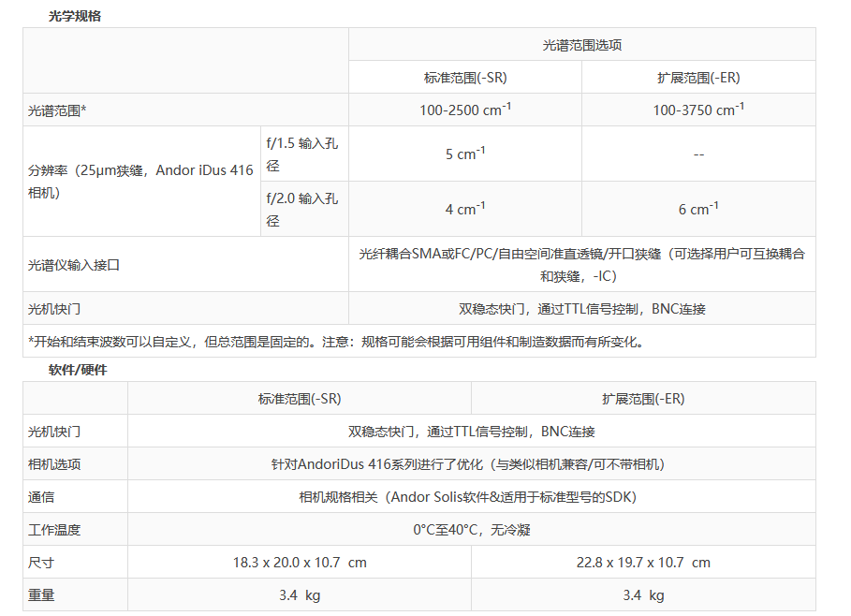Click the 光谱仪输入接口 row label

click(74, 265)
